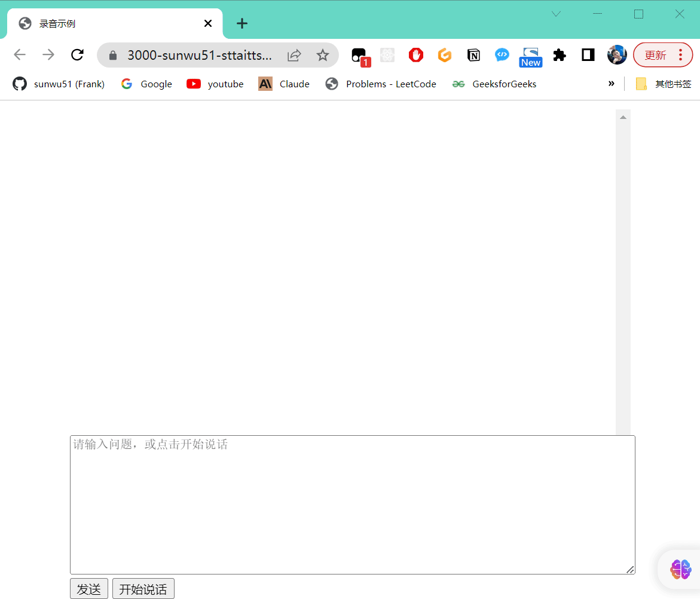Image resolution: width=700 pixels, height=599 pixels.
Task: Click the red hand-shaped ad blocker icon
Action: coord(416,55)
